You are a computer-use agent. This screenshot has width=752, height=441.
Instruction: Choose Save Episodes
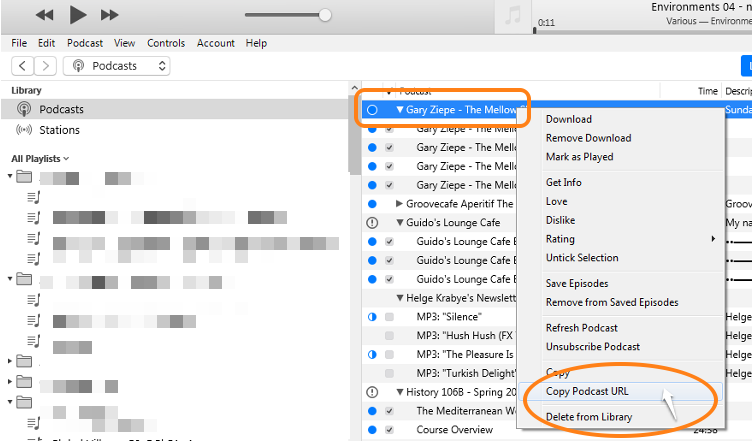577,284
